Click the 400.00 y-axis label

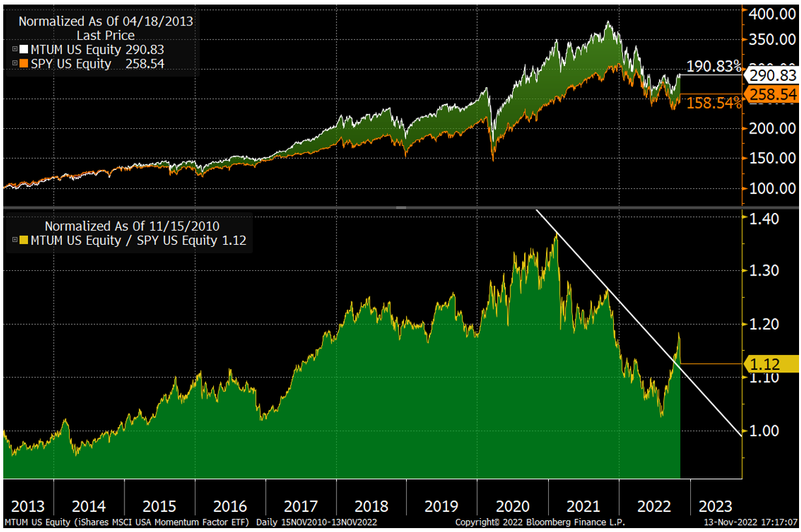click(772, 12)
